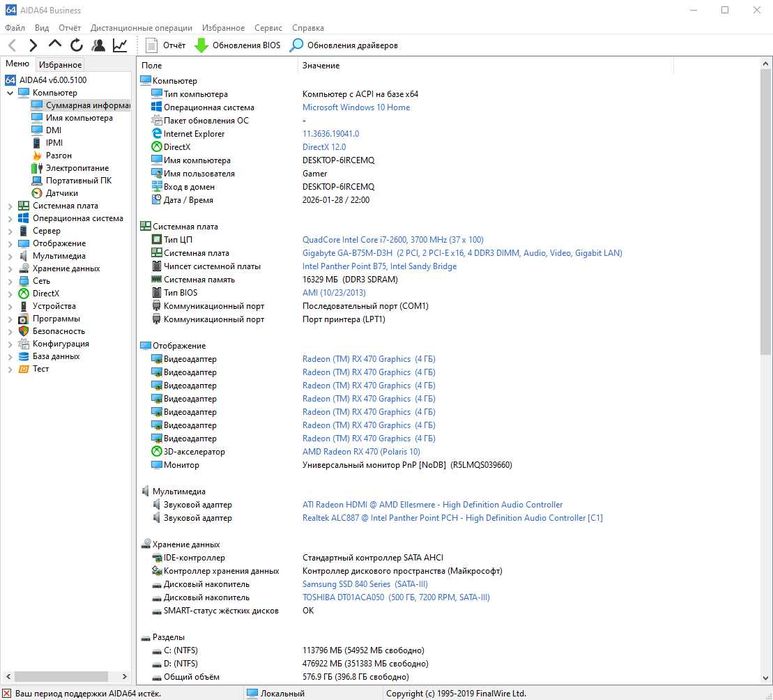The image size is (773, 700).
Task: Click the Back navigation arrow
Action: pyautogui.click(x=12, y=45)
